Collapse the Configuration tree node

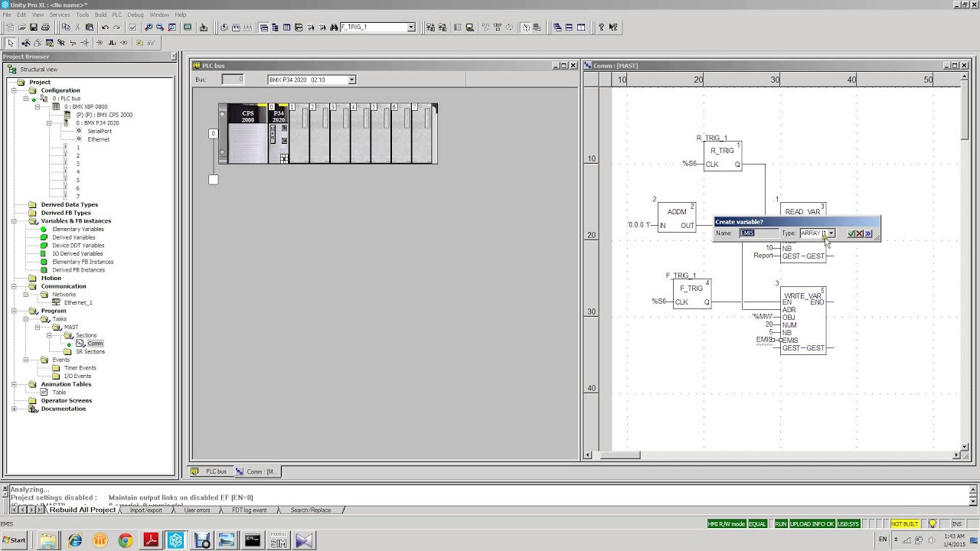click(x=14, y=90)
